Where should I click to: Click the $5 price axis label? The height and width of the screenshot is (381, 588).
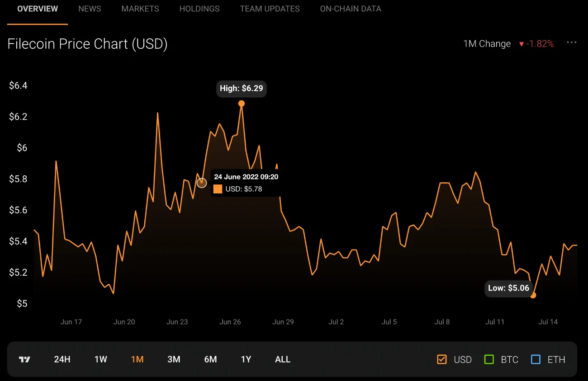22,304
